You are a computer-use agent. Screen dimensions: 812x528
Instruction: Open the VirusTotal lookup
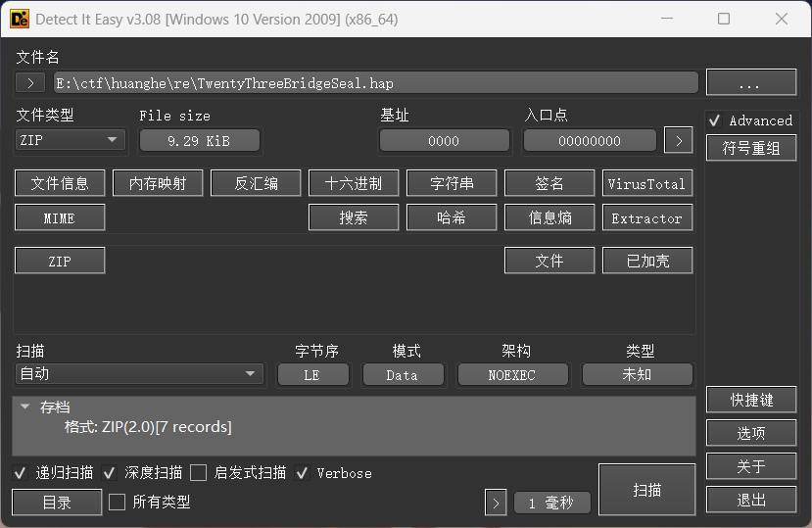(647, 183)
